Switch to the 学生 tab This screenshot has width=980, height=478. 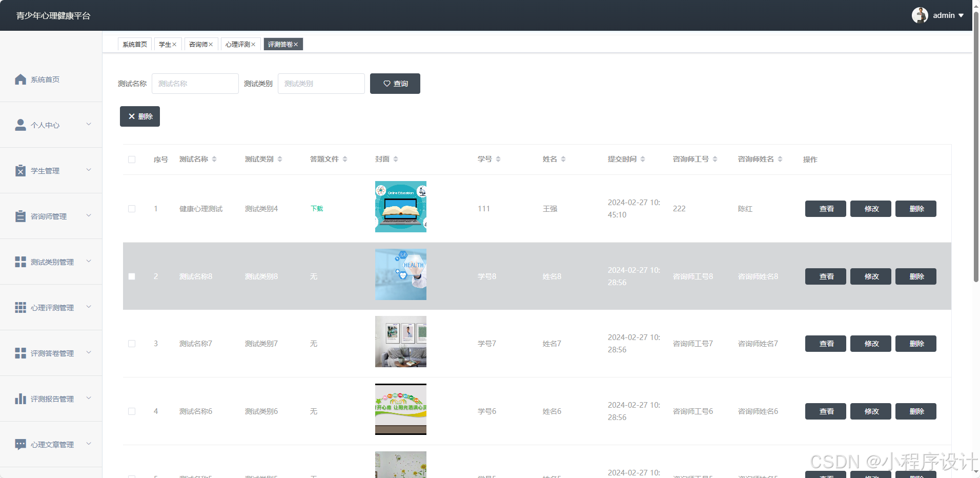point(165,45)
